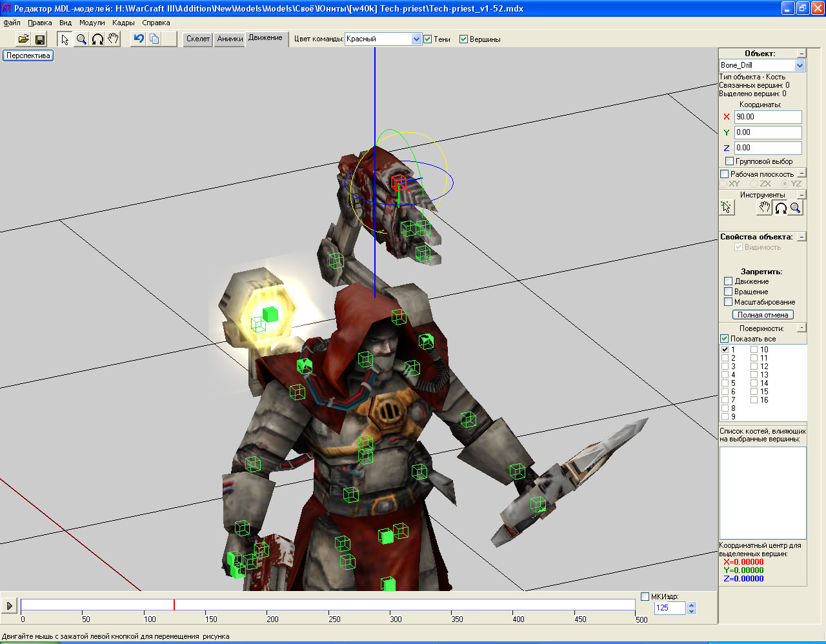
Task: Collapse the Поверхности panel section
Action: tap(801, 328)
